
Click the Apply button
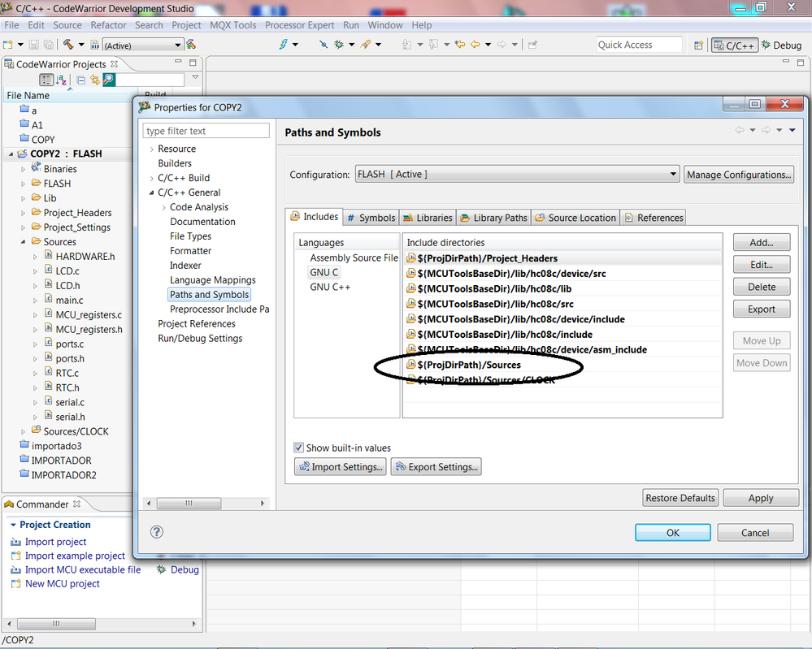point(761,498)
